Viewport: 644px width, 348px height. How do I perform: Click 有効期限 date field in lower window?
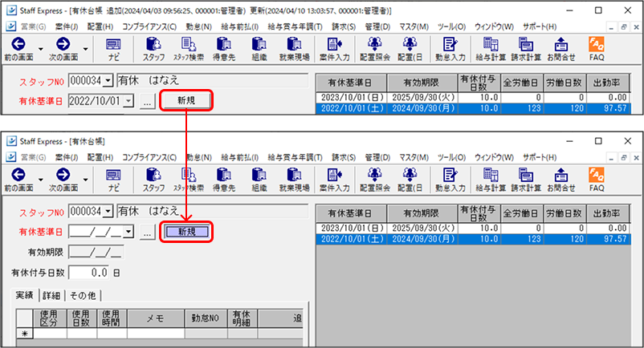(x=96, y=252)
